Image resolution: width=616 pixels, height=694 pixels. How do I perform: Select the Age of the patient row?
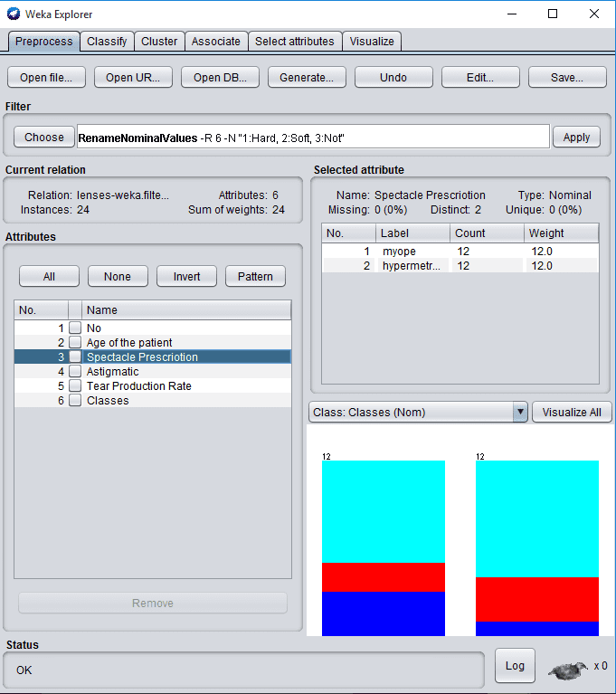coord(153,343)
